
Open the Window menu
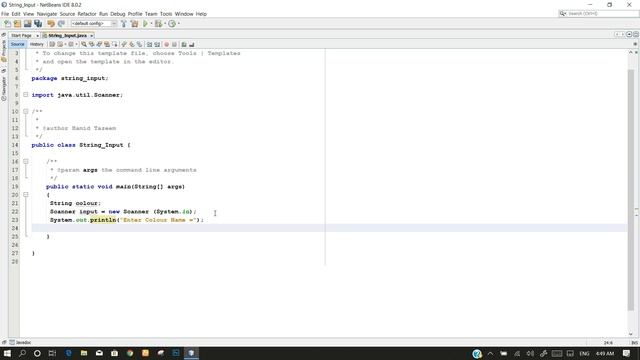tap(184, 14)
